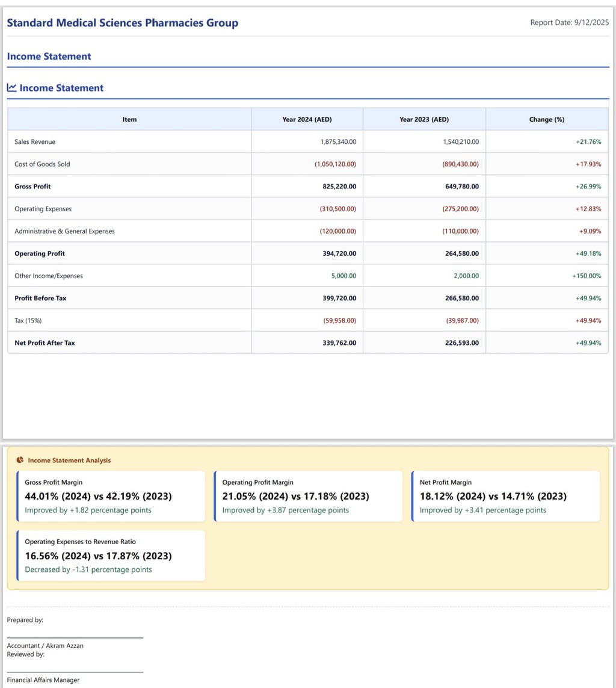Select the Item column header
616x688 pixels.
pos(129,119)
